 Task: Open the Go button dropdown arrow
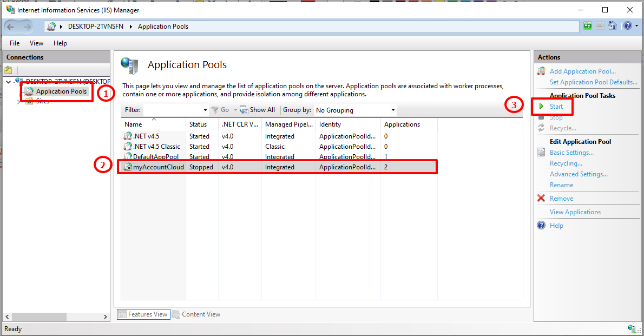236,110
